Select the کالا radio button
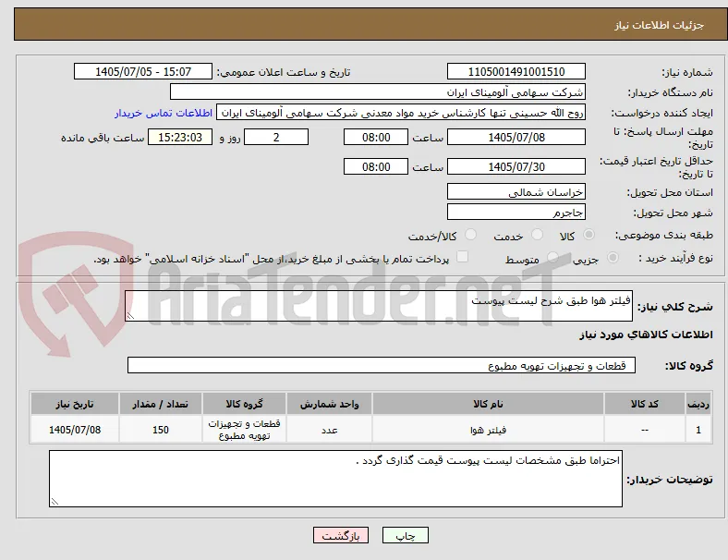Image resolution: width=728 pixels, height=560 pixels. coord(588,235)
